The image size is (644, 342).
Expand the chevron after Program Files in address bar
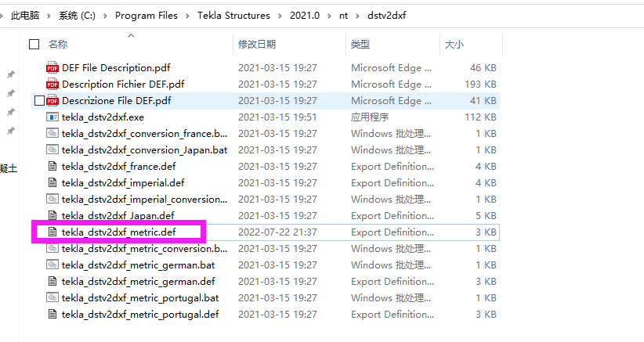(188, 16)
